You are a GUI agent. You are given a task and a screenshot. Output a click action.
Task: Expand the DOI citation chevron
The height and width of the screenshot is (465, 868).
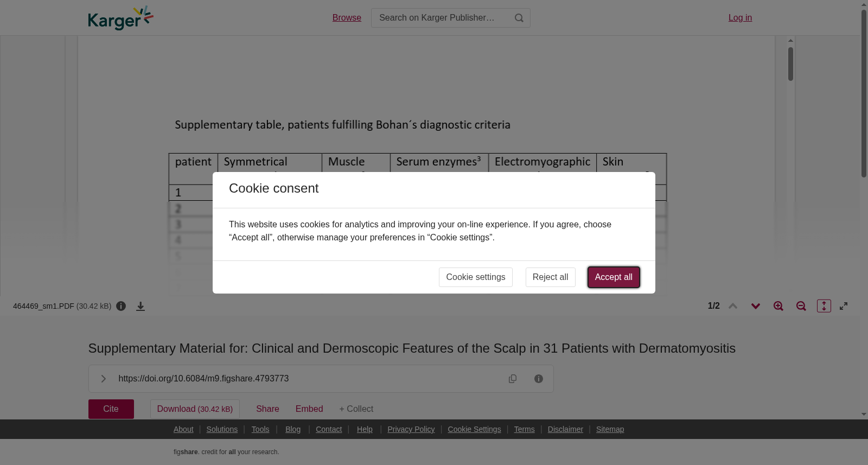click(x=103, y=379)
